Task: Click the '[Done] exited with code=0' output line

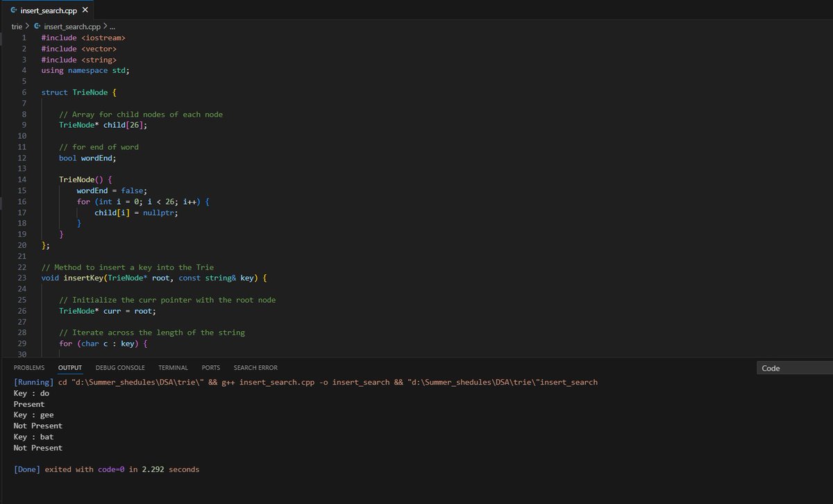Action: click(x=106, y=470)
